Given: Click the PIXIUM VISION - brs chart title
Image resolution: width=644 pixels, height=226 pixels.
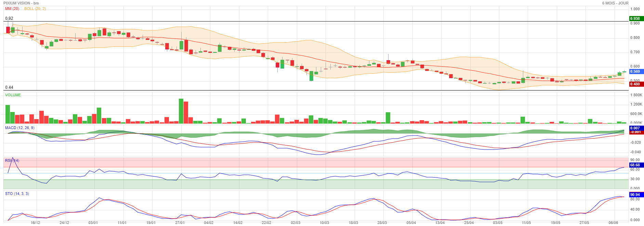Looking at the screenshot, I should (x=21, y=3).
